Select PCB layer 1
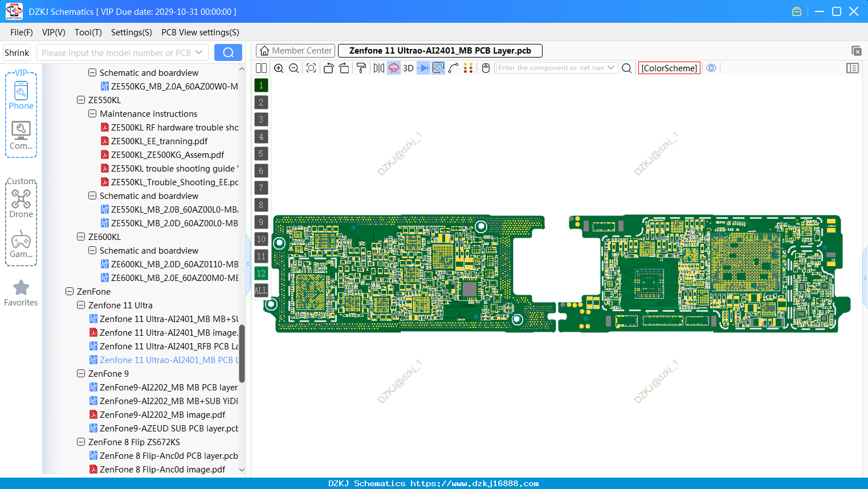 261,85
